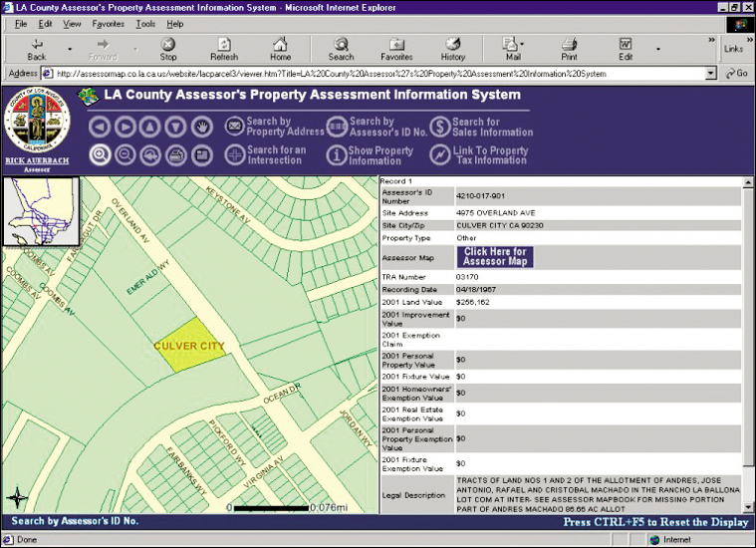Screen dimensions: 756x548
Task: Click the Assessor's ID value 4210-017-901
Action: point(480,196)
